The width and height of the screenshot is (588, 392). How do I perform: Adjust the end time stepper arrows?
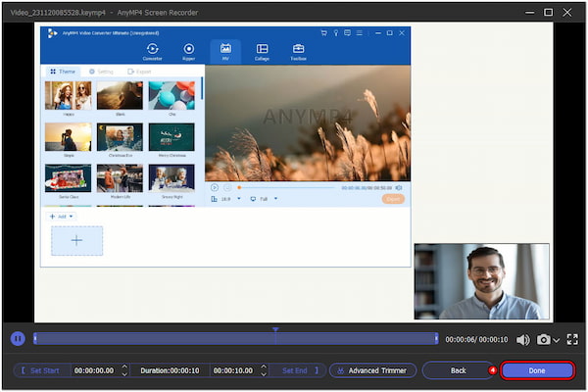coord(262,370)
